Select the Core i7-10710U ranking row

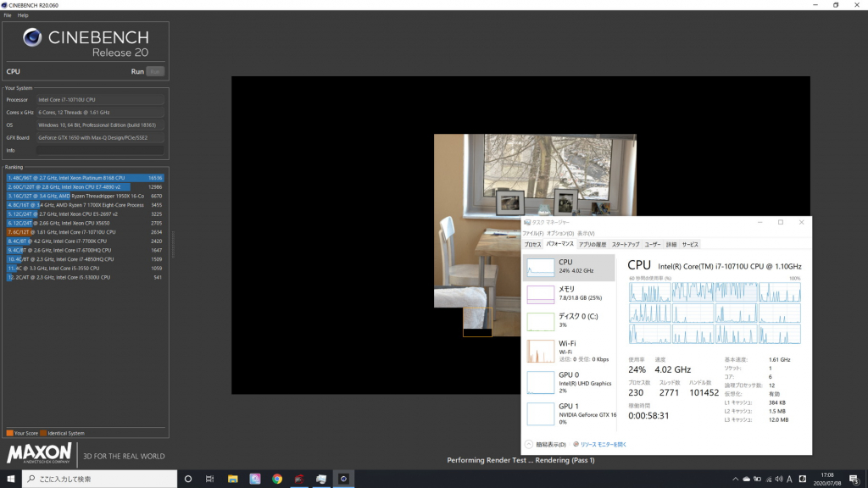pyautogui.click(x=85, y=231)
